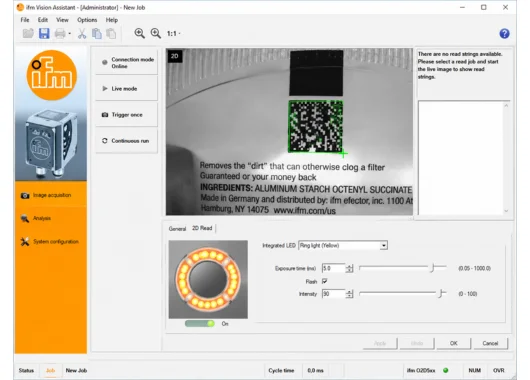Save the job with the floppy disk icon
Viewport: 530px width, 380px height.
[x=44, y=33]
